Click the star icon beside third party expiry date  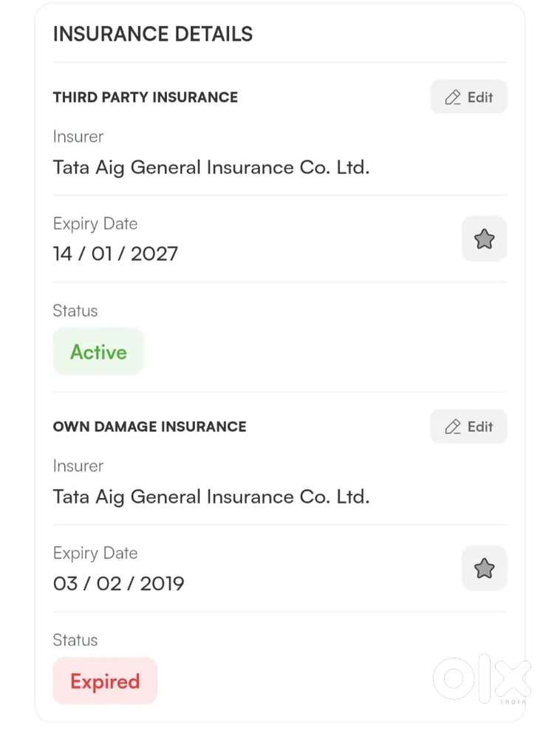click(x=484, y=239)
